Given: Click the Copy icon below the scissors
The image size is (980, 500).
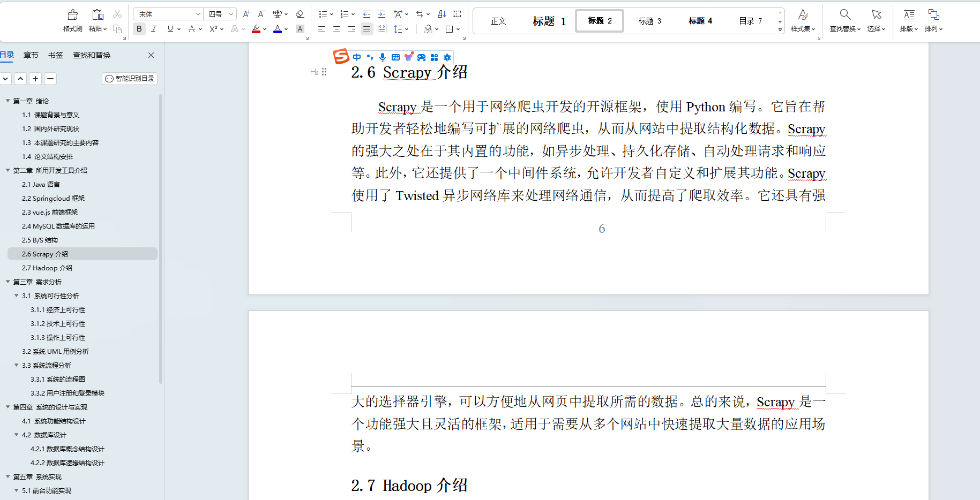Looking at the screenshot, I should 117,29.
